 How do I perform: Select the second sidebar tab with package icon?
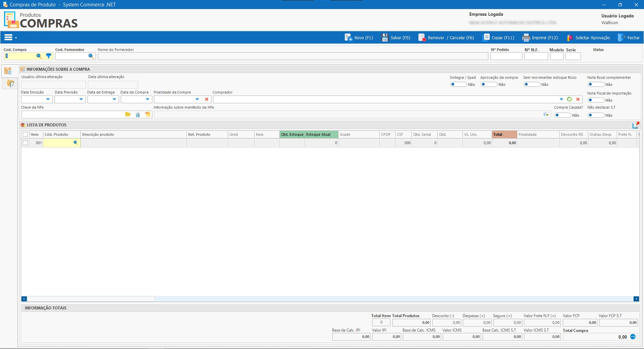pos(10,83)
